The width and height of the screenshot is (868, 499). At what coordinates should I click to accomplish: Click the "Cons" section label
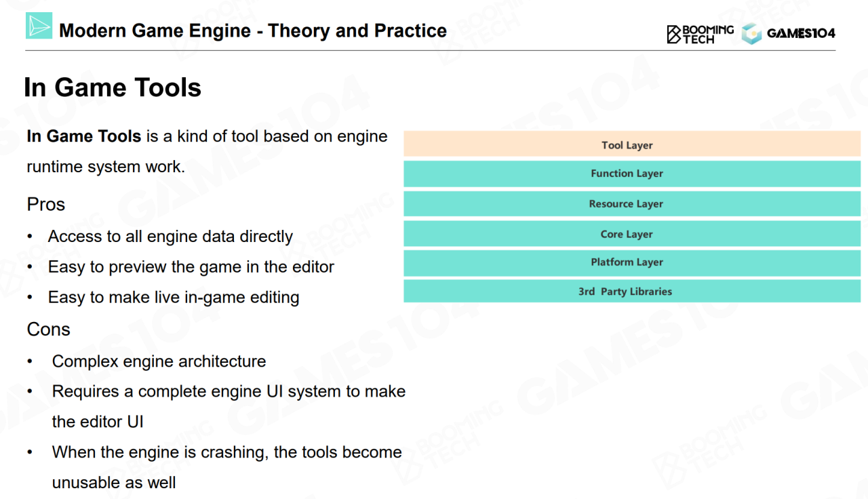point(48,330)
